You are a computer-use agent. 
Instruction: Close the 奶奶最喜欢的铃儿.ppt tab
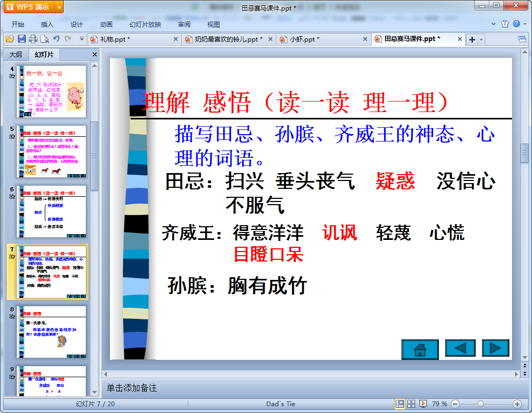pos(270,39)
